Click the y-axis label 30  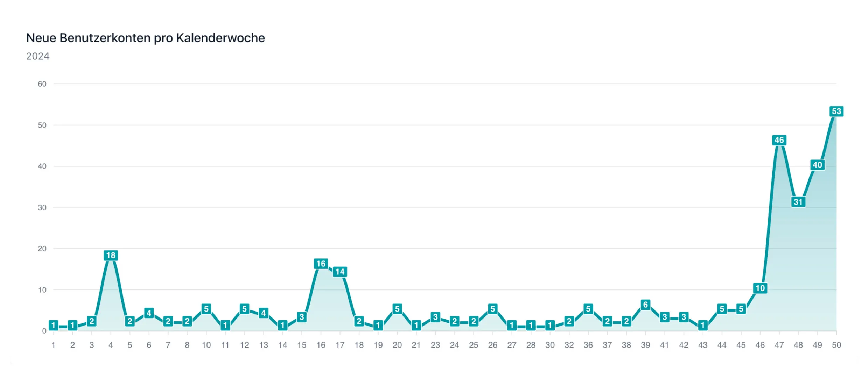[42, 207]
